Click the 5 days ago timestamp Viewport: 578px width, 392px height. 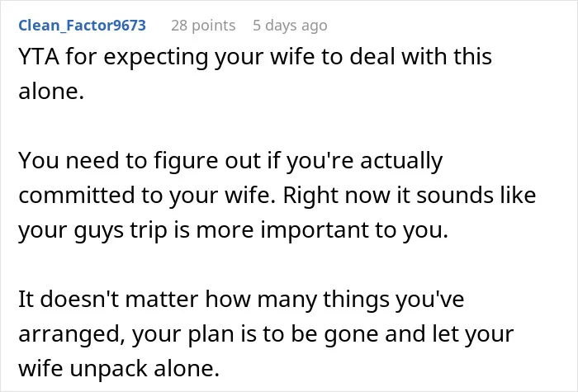(x=290, y=26)
